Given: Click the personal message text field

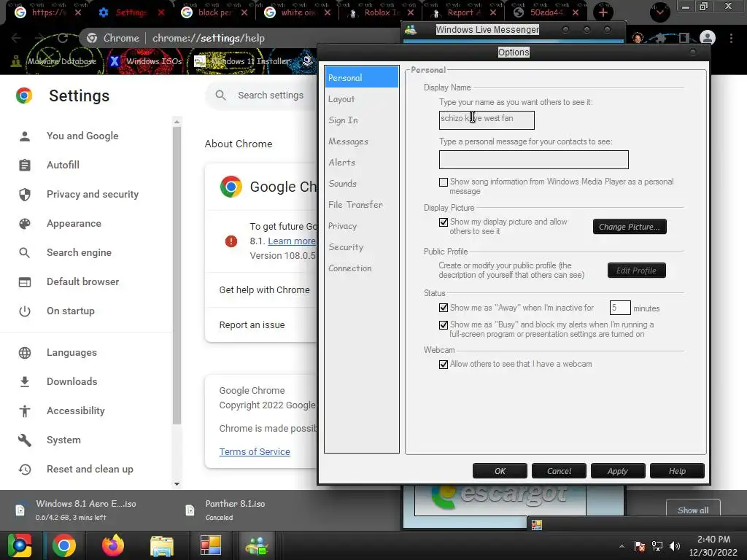Looking at the screenshot, I should coord(533,160).
